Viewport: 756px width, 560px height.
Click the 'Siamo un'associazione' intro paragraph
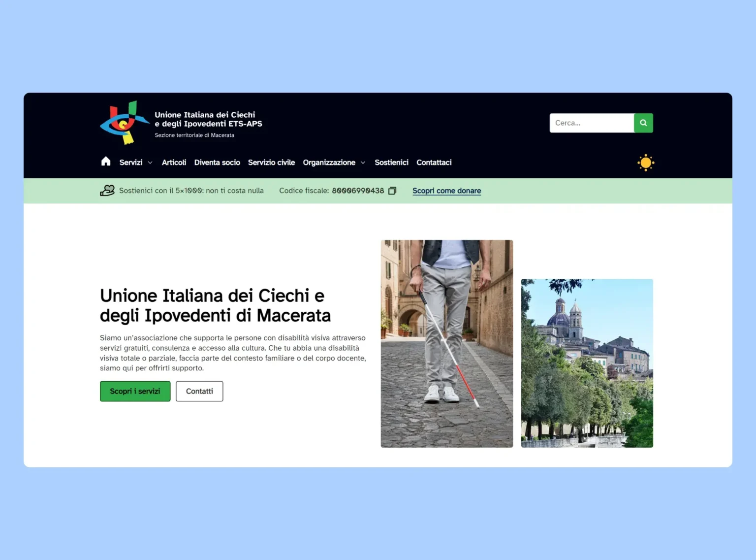233,353
